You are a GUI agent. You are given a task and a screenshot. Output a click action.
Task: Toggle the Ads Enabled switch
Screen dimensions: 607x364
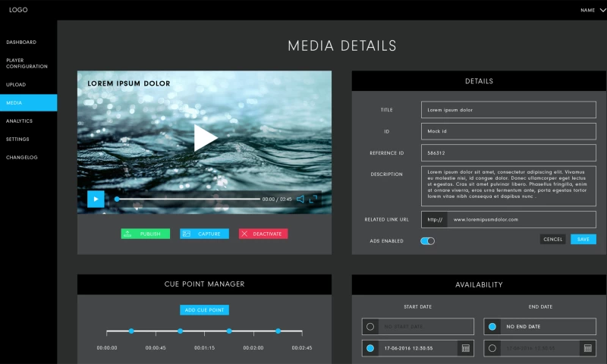pos(427,241)
